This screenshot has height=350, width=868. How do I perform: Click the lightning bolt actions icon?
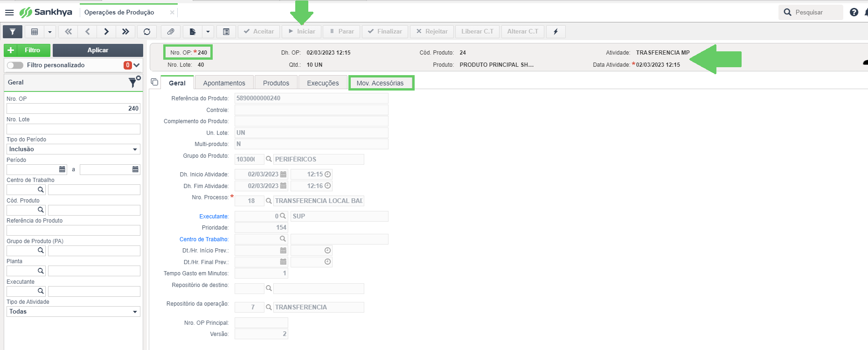pos(556,32)
